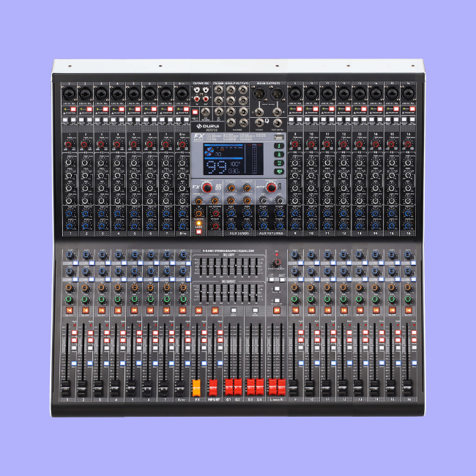Select the left main output XLR connector
This screenshot has height=476, width=476.
[259, 93]
